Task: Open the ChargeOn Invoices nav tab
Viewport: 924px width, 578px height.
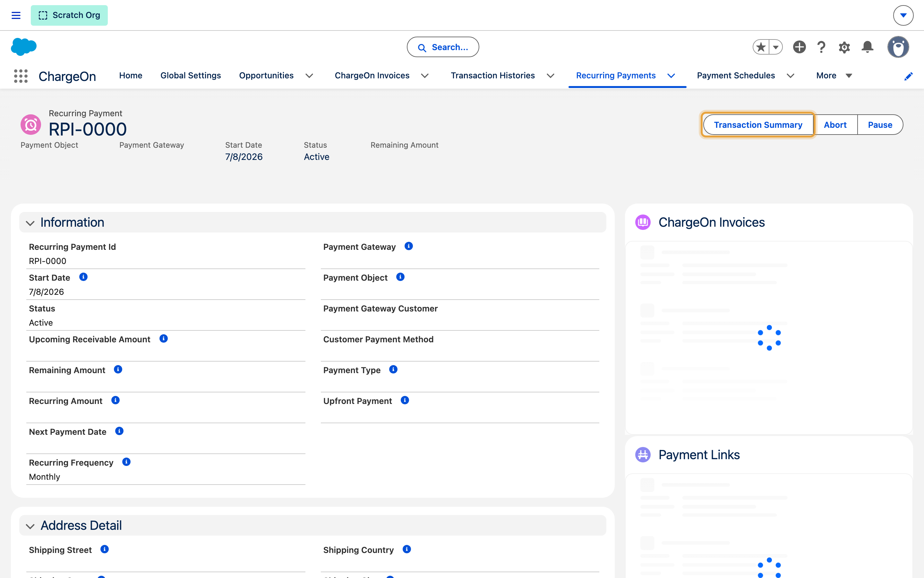Action: click(x=372, y=76)
